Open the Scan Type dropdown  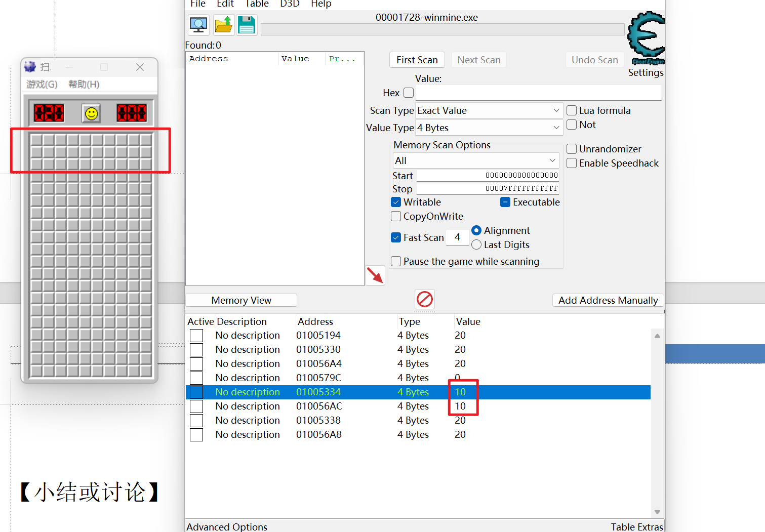coord(489,110)
